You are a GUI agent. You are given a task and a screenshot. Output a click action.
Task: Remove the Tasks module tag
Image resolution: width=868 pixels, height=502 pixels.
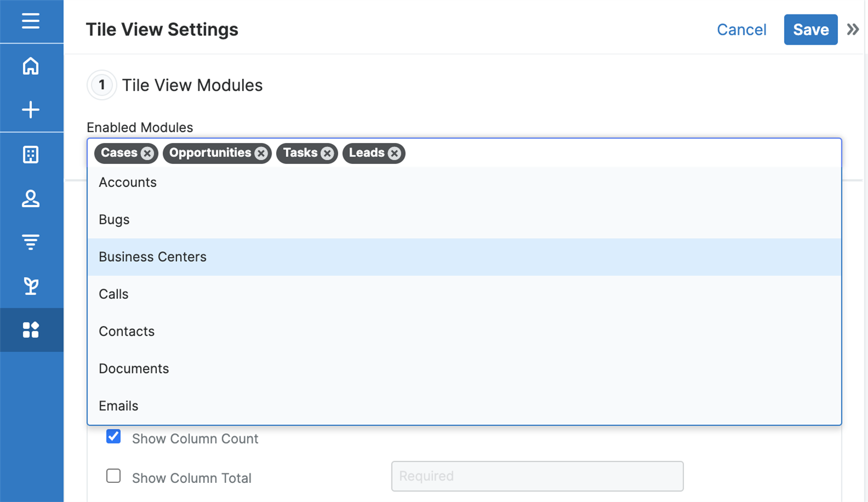(327, 153)
